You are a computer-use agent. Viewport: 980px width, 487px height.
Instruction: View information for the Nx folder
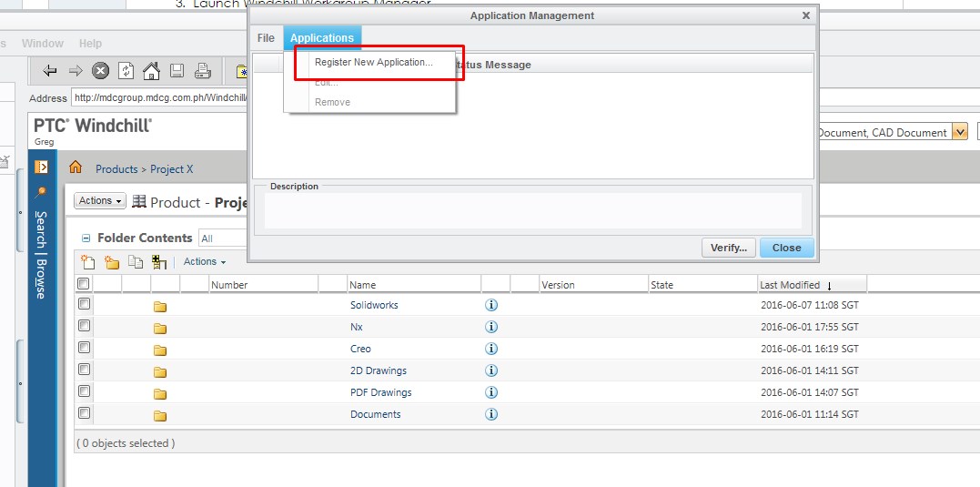click(x=491, y=327)
